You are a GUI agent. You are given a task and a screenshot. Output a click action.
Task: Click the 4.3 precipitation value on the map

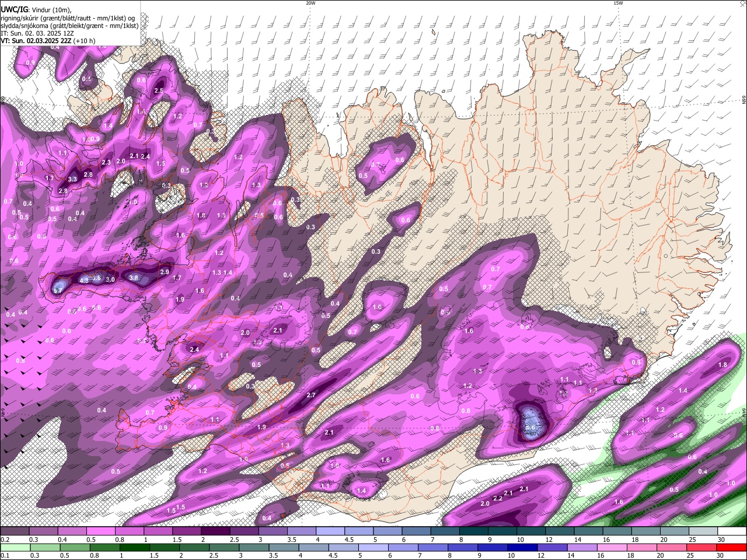point(83,281)
